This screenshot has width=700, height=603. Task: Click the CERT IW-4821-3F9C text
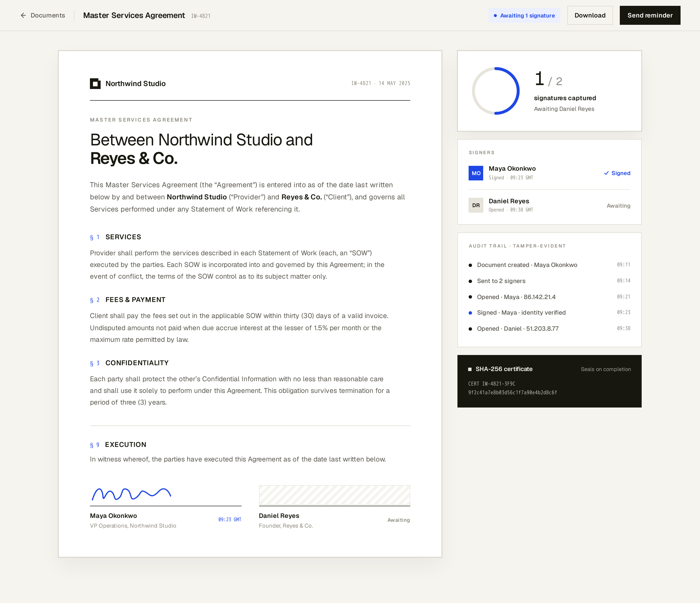click(491, 384)
